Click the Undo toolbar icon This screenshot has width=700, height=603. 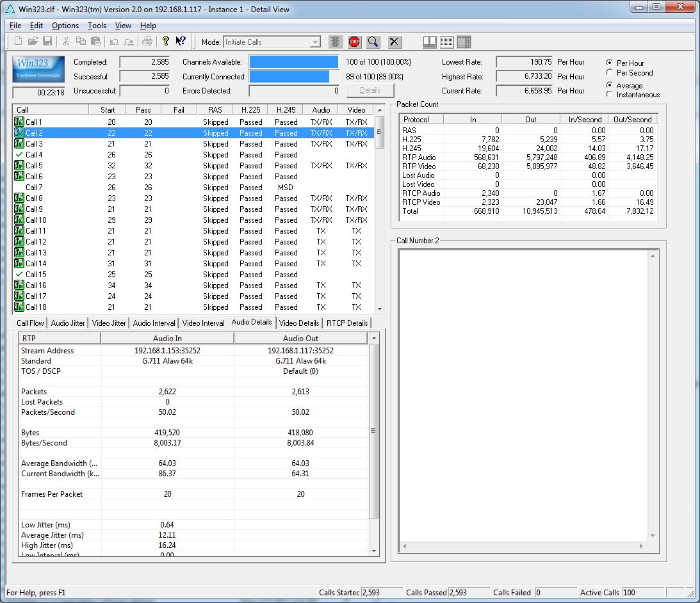pos(114,42)
